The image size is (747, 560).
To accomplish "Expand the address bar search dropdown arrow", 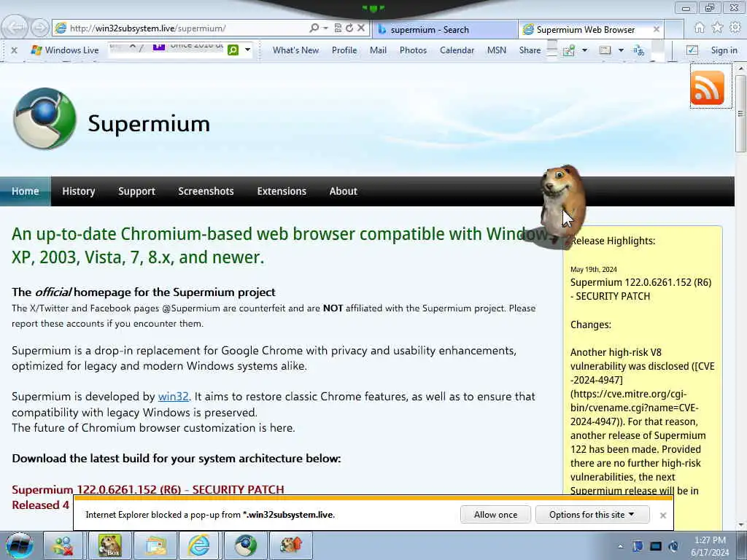I will point(326,28).
